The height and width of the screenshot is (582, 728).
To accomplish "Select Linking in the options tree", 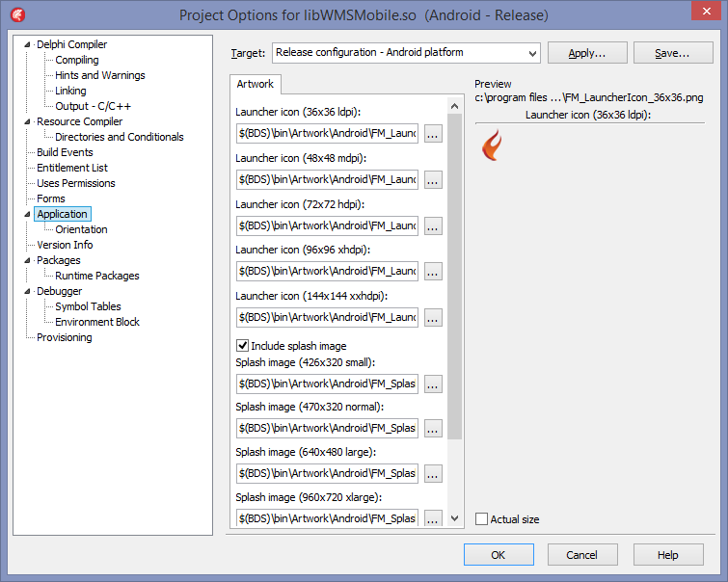I will (x=70, y=91).
